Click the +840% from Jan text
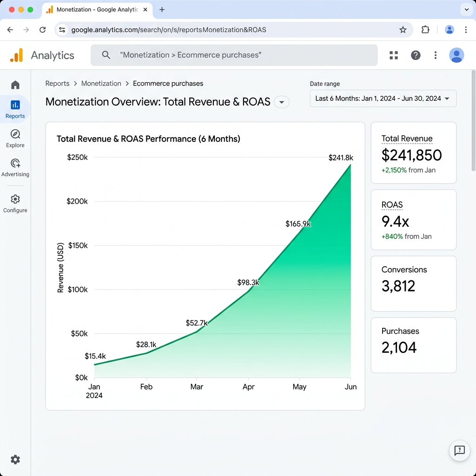Viewport: 476px width, 476px height. click(x=406, y=236)
